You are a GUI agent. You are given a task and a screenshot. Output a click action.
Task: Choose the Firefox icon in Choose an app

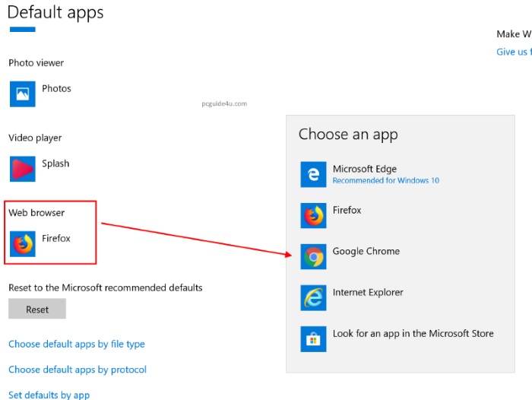point(313,215)
